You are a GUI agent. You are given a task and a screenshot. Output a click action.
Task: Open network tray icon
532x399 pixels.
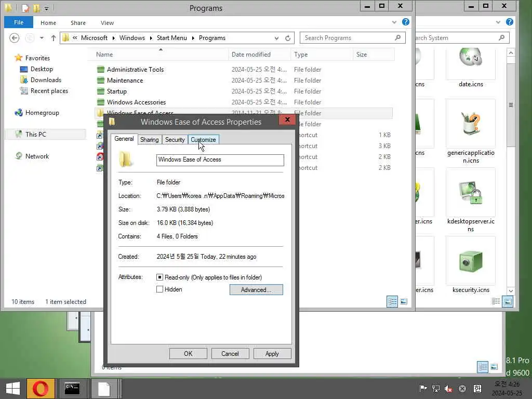coord(436,389)
